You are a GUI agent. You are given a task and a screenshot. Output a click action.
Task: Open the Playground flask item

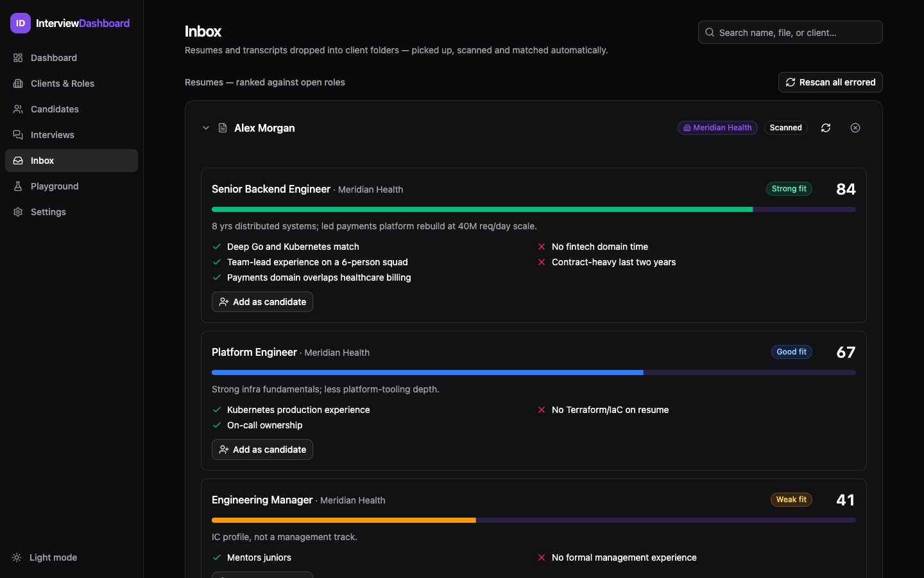tap(71, 186)
